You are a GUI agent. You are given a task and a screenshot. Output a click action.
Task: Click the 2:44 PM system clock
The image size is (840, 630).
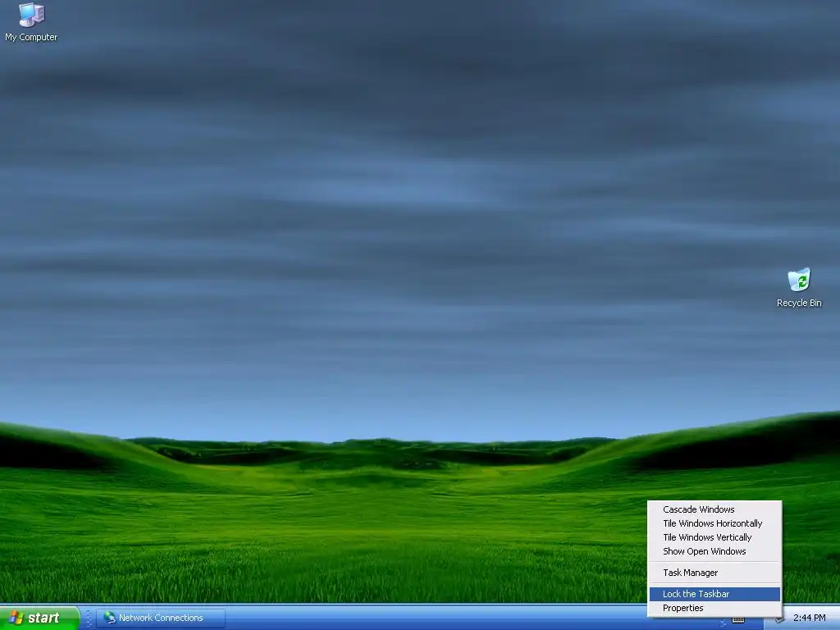pos(809,619)
